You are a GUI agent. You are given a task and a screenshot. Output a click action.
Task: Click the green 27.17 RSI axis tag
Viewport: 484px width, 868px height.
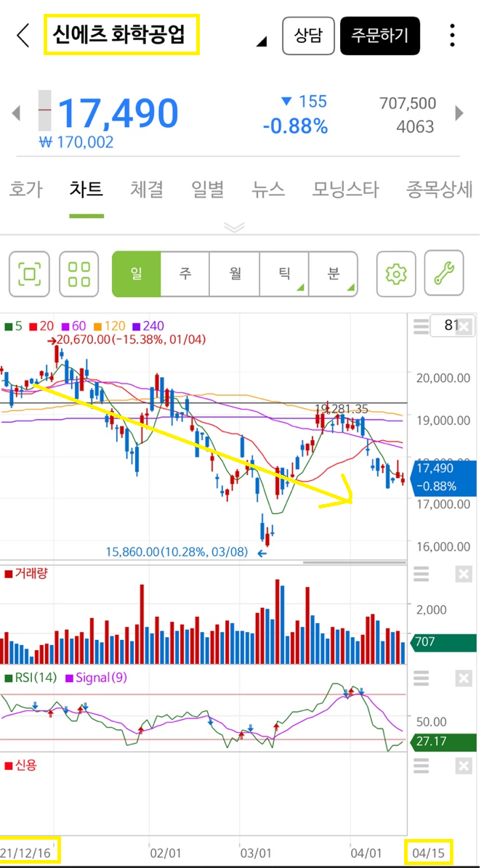click(x=443, y=742)
